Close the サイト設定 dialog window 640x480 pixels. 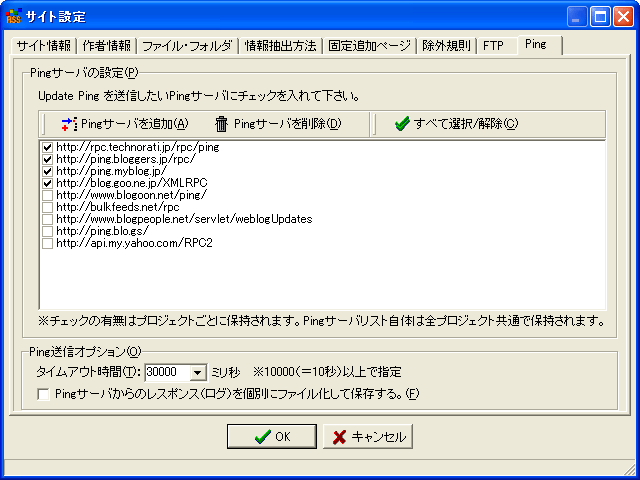624,17
